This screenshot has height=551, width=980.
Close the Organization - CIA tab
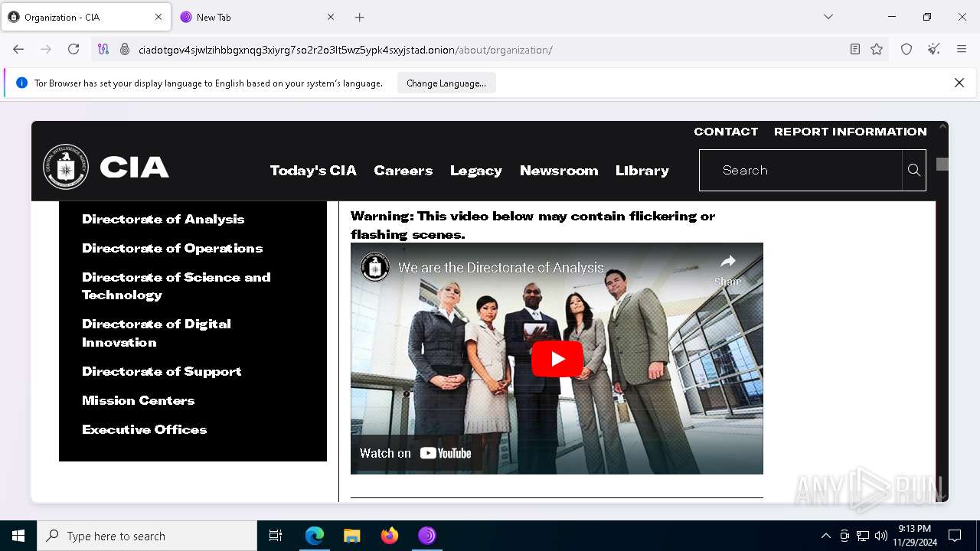tap(158, 17)
